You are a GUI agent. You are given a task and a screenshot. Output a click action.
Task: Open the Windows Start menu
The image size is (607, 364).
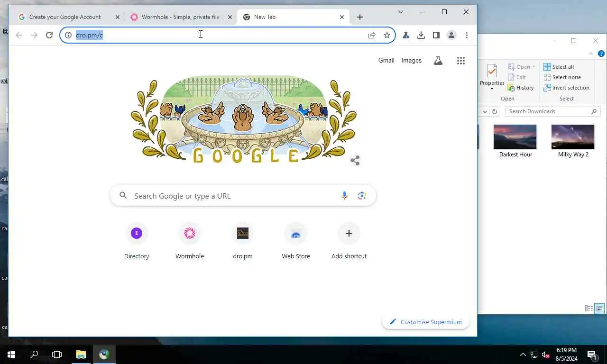click(11, 355)
